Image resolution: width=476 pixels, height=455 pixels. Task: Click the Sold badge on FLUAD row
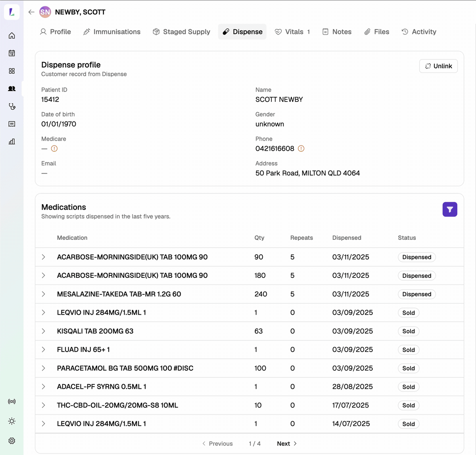pyautogui.click(x=409, y=350)
